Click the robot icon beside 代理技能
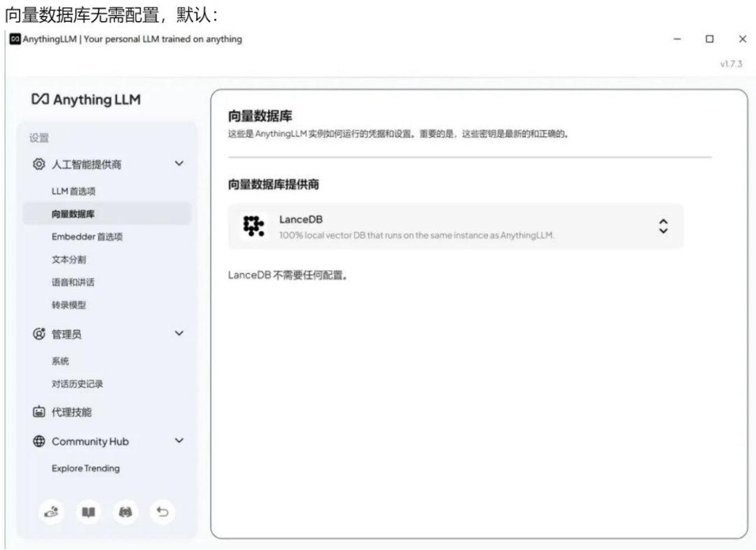756x550 pixels. [38, 411]
